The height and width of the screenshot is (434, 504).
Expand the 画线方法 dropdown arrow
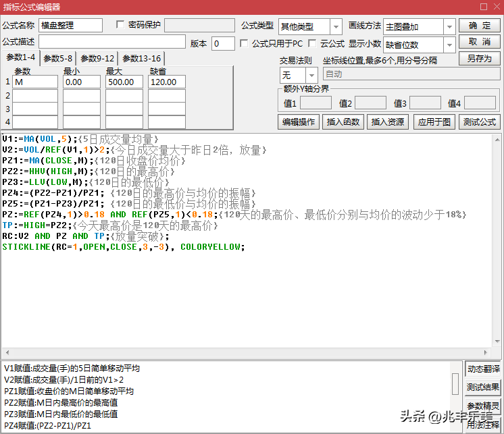[x=449, y=26]
